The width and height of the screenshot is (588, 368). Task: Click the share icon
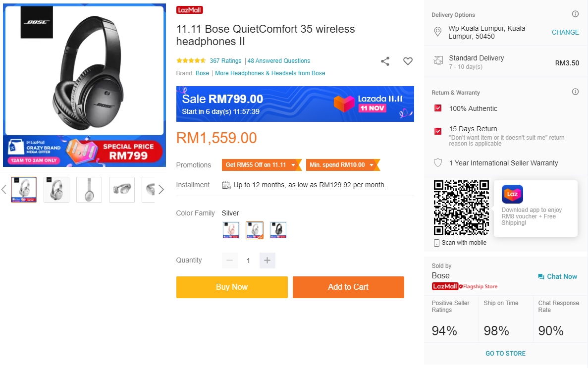(385, 61)
